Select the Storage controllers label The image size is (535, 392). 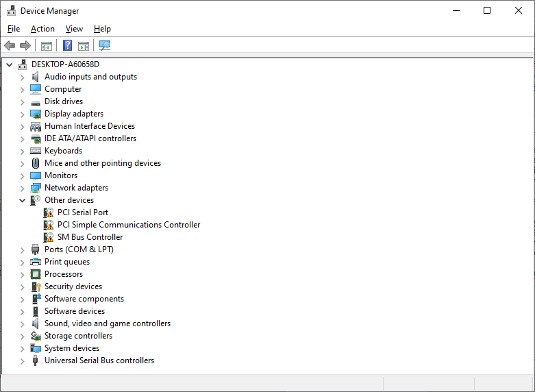tap(78, 336)
